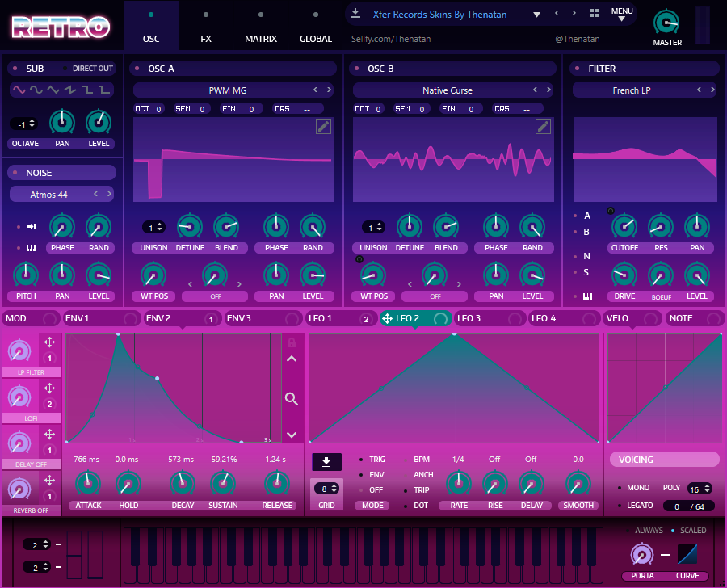Click the LP FILTER macro move-arrows icon
Image resolution: width=727 pixels, height=588 pixels.
[x=49, y=342]
